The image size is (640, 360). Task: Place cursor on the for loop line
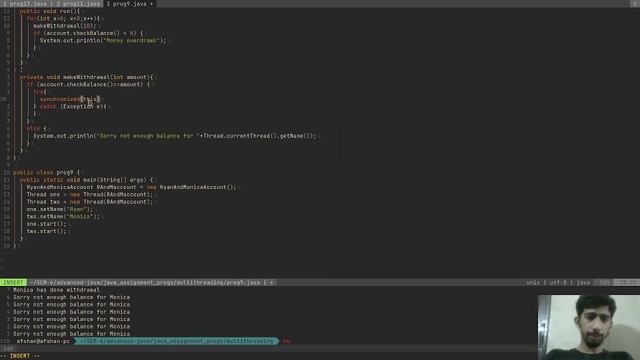tap(63, 18)
